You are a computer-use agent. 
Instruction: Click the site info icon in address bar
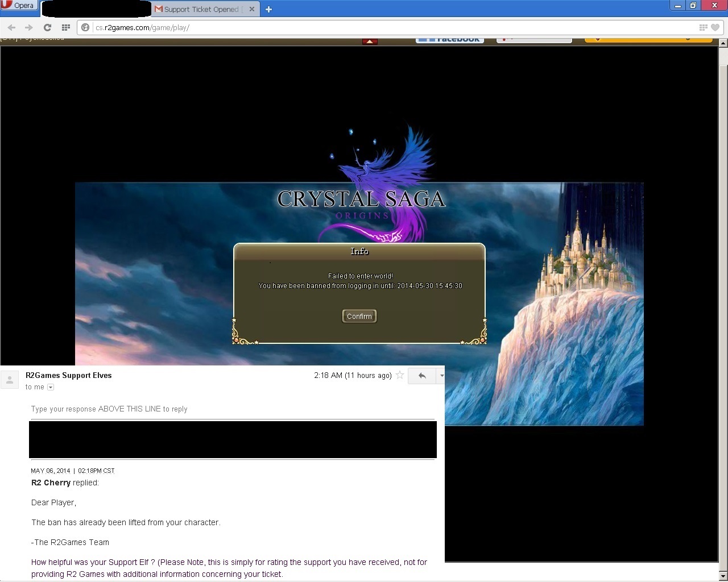(x=85, y=27)
